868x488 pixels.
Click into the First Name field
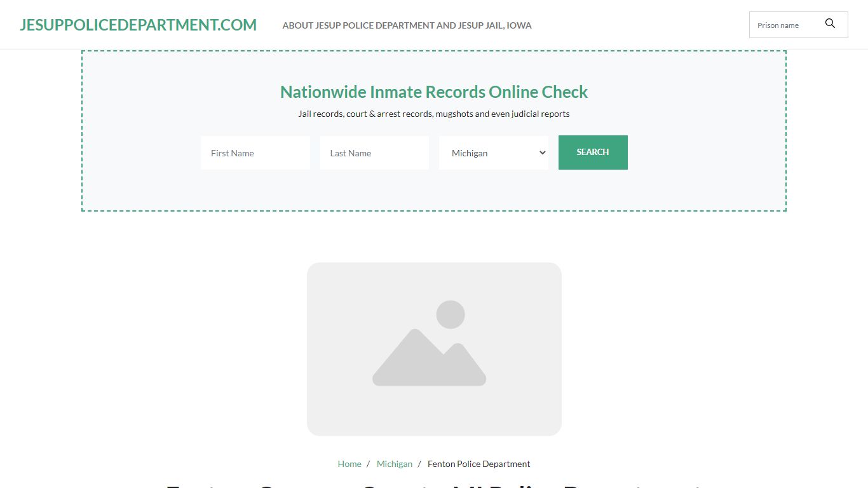[255, 153]
